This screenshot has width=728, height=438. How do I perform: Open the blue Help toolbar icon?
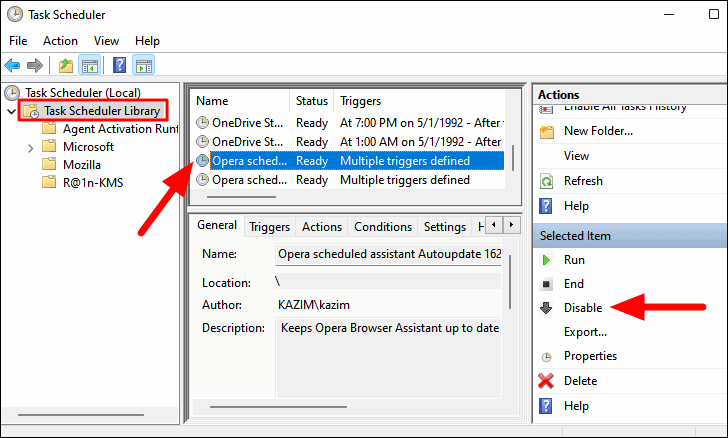119,65
